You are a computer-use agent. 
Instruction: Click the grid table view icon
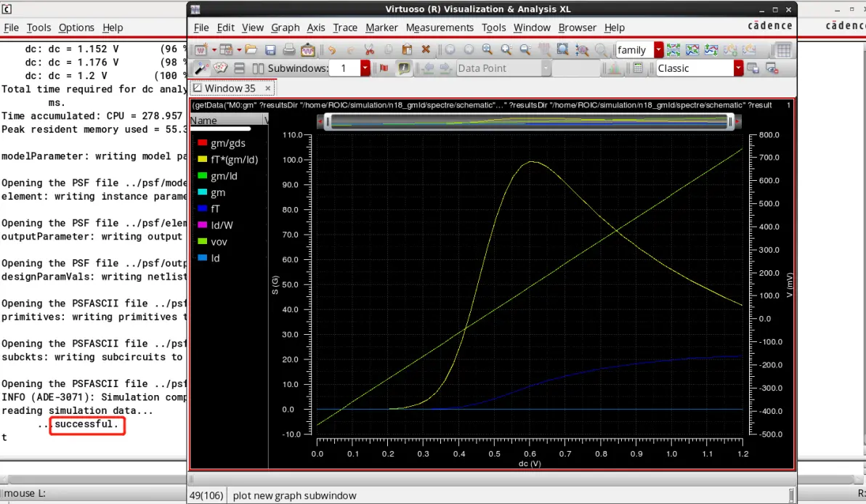(784, 49)
